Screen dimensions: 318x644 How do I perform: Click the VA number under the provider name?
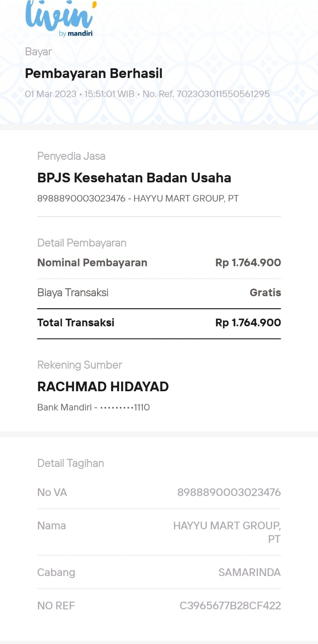tap(81, 198)
